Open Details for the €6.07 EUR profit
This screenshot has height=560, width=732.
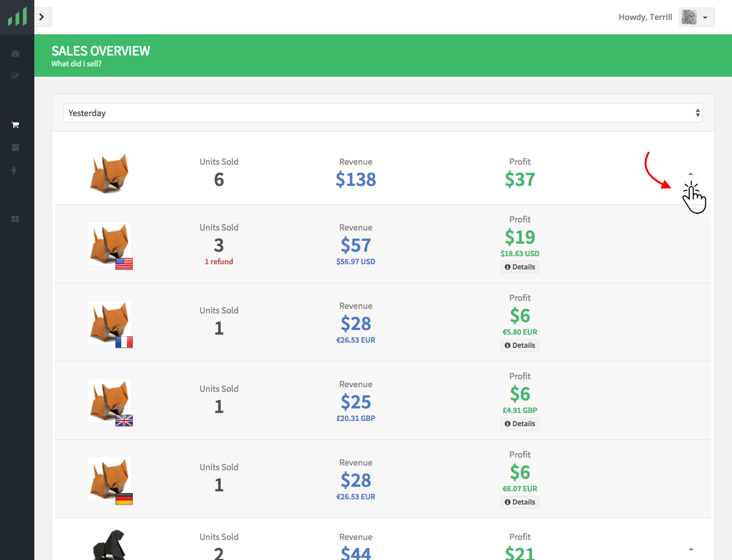pyautogui.click(x=520, y=502)
